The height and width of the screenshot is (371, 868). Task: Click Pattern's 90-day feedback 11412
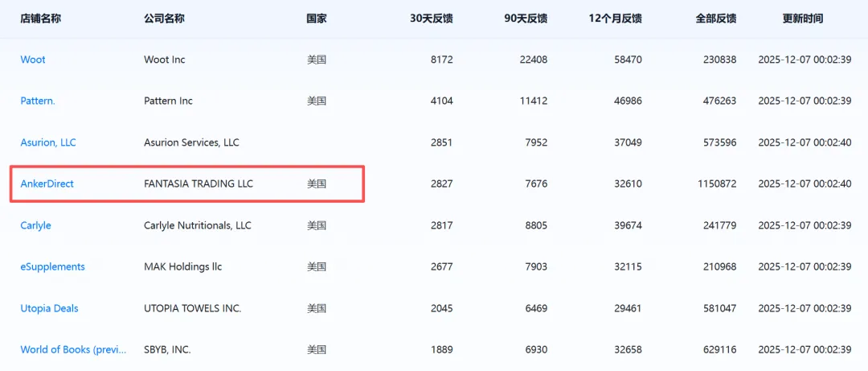tap(534, 101)
